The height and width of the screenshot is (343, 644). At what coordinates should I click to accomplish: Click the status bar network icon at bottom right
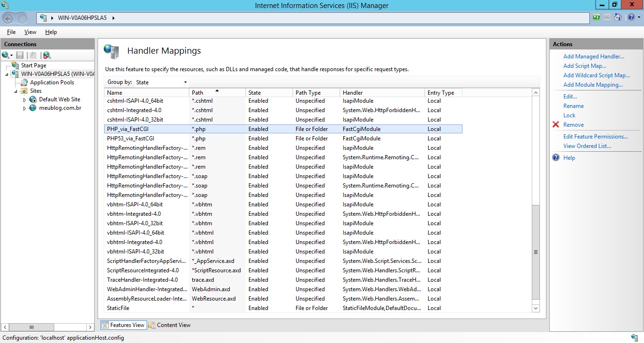pyautogui.click(x=635, y=337)
